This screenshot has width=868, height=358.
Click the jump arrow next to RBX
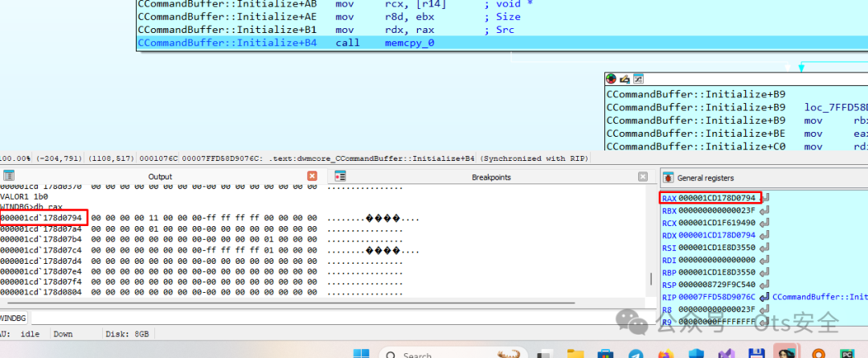point(766,211)
